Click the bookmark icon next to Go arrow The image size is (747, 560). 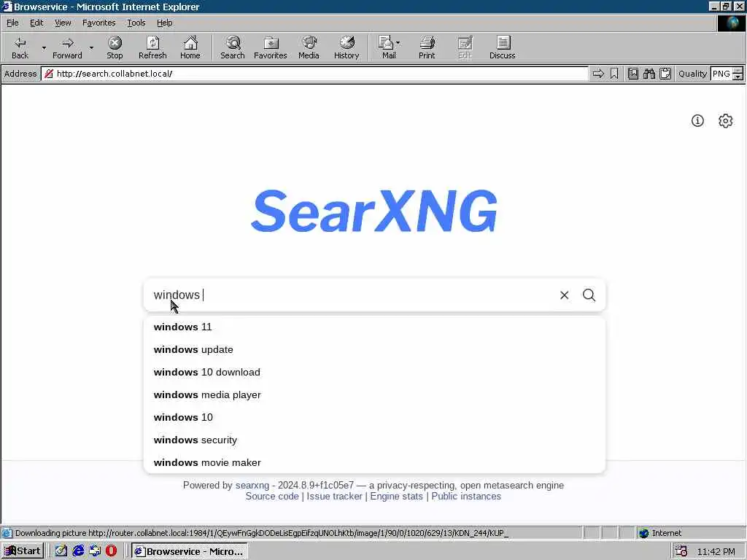pos(614,74)
